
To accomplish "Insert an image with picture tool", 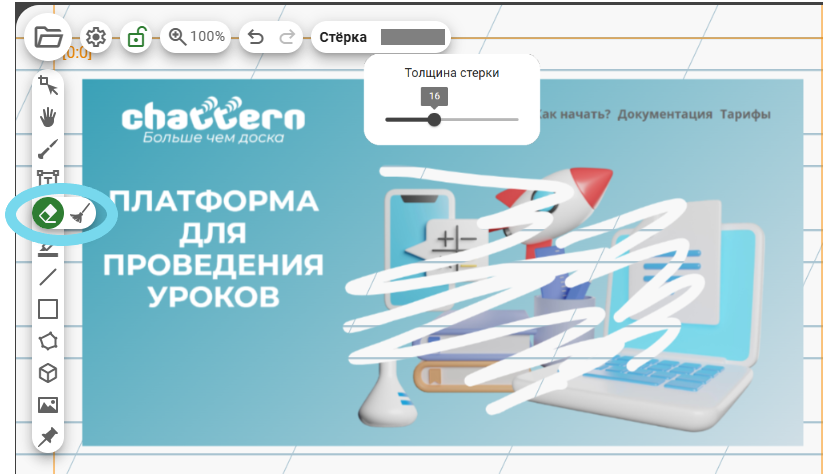I will pos(47,405).
